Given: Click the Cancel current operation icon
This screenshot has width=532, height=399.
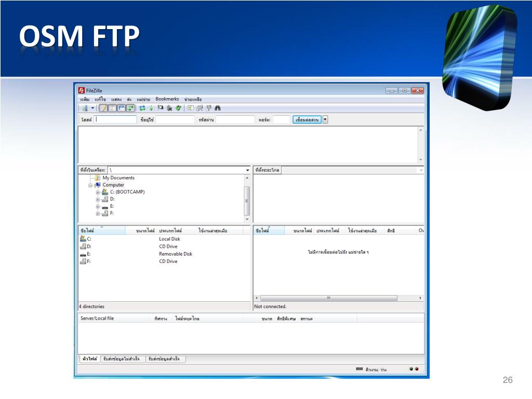Looking at the screenshot, I should click(161, 108).
